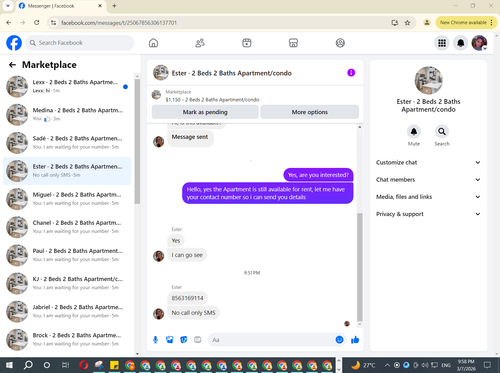Open the Windows Start menu
This screenshot has width=500, height=373.
9,365
